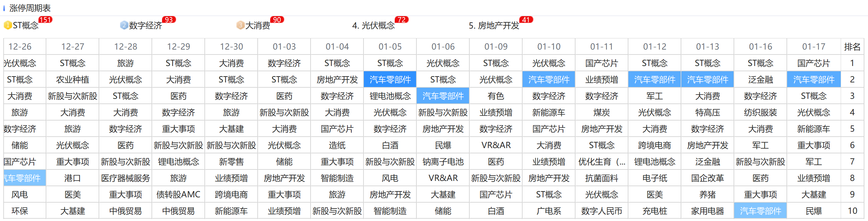Click the 01-03 date column header
The width and height of the screenshot is (868, 221).
284,47
